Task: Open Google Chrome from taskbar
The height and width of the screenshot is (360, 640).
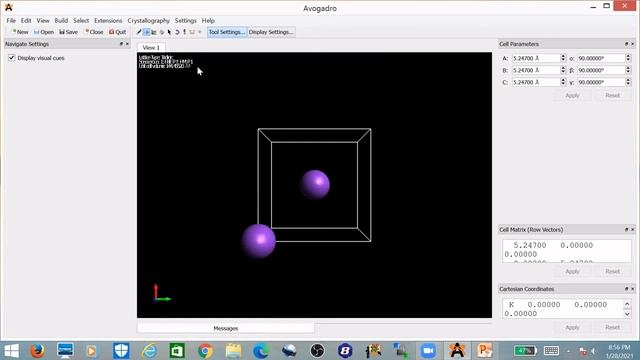Action: [205, 351]
